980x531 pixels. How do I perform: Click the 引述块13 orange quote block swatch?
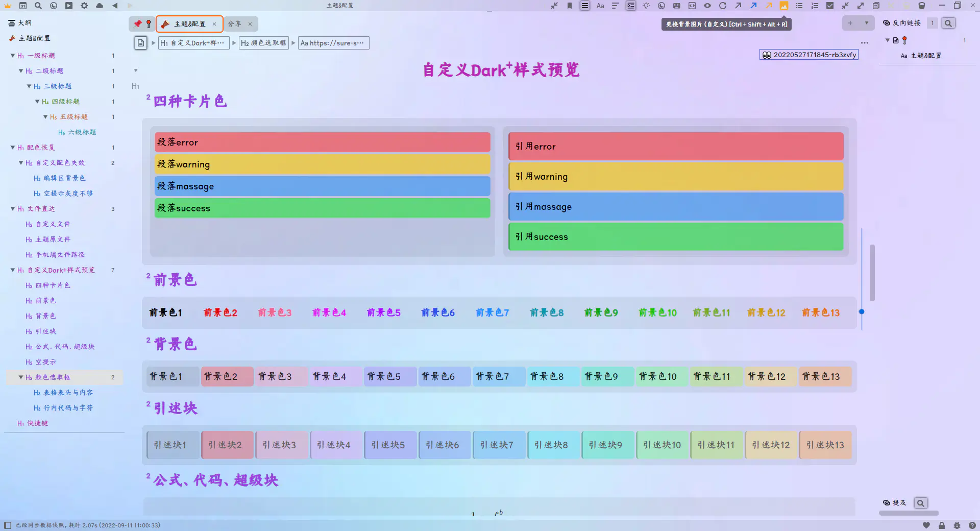click(x=825, y=445)
